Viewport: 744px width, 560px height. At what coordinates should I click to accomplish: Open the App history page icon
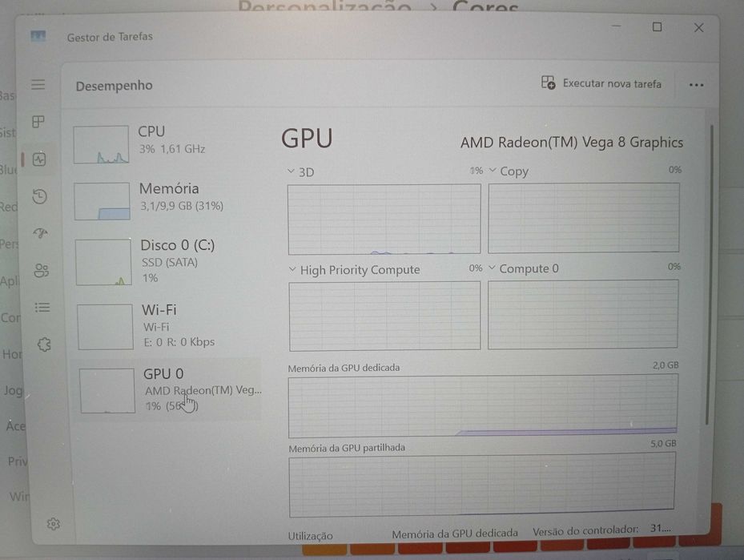(x=40, y=196)
